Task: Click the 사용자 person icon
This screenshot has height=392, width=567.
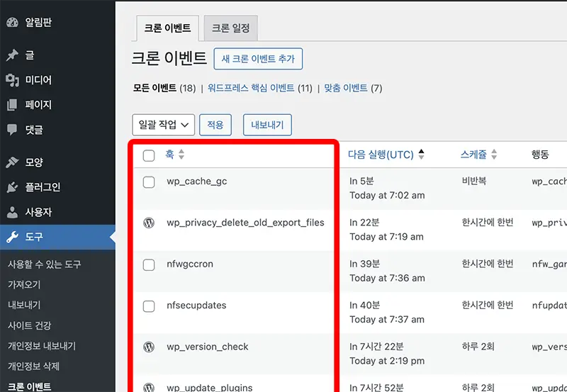Action: (x=12, y=212)
